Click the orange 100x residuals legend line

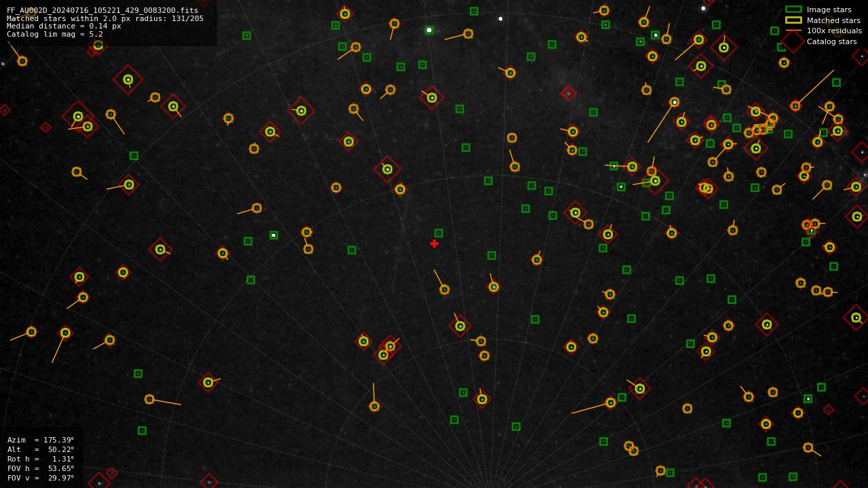[793, 31]
